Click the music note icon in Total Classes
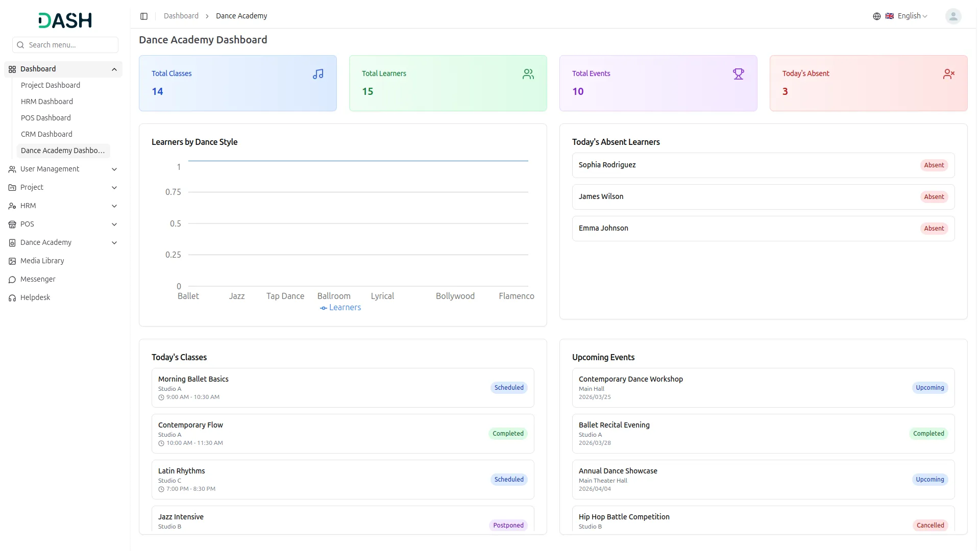 318,74
